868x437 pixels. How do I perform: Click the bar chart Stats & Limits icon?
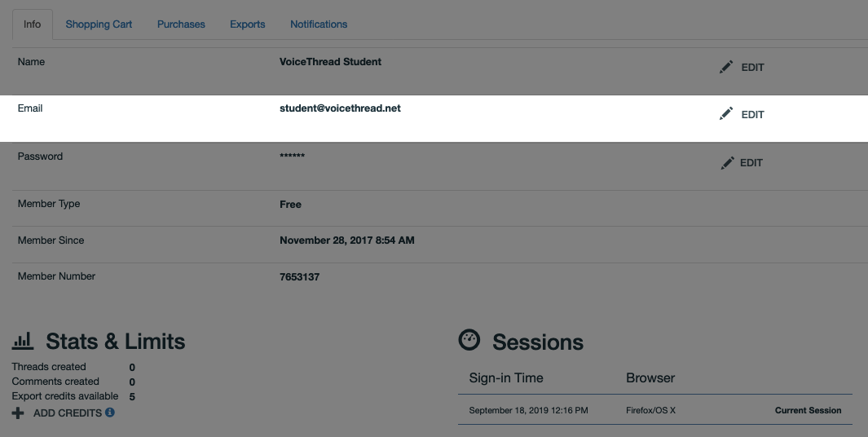(23, 341)
